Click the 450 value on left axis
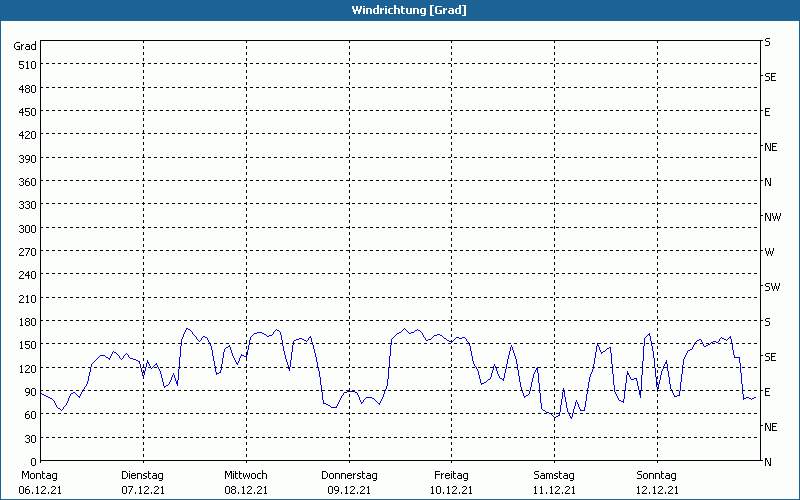800x500 pixels. [28, 112]
